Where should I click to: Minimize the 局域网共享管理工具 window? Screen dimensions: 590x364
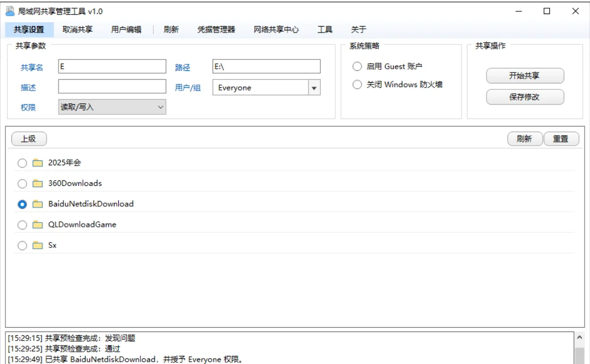pyautogui.click(x=518, y=11)
